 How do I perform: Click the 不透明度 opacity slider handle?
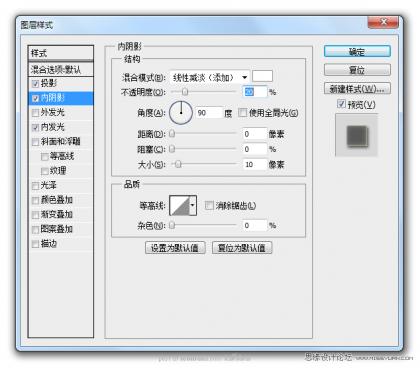[x=185, y=92]
